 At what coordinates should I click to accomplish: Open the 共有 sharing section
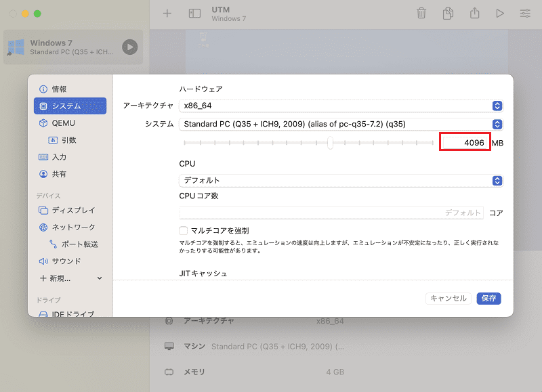point(70,174)
